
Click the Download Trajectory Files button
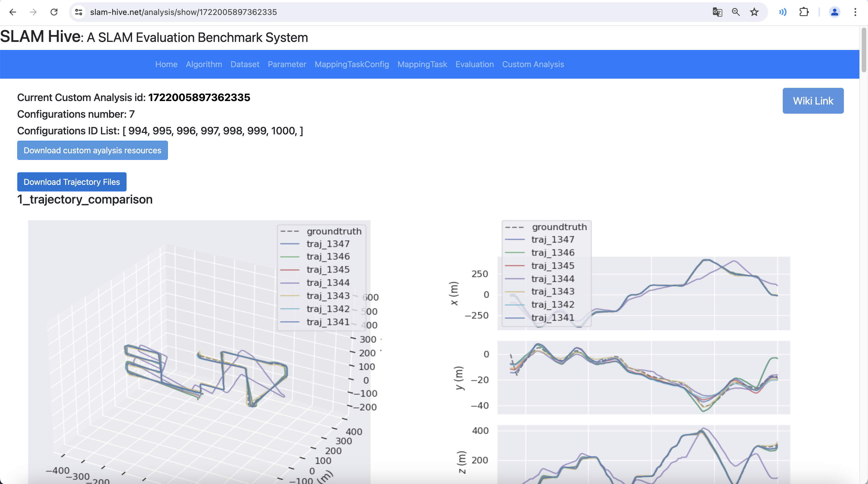(x=72, y=182)
